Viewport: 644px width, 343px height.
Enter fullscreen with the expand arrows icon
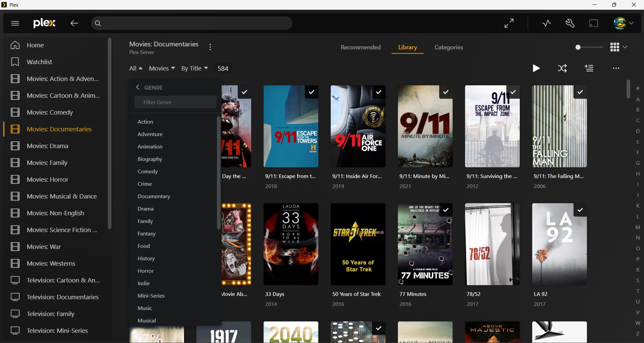509,23
